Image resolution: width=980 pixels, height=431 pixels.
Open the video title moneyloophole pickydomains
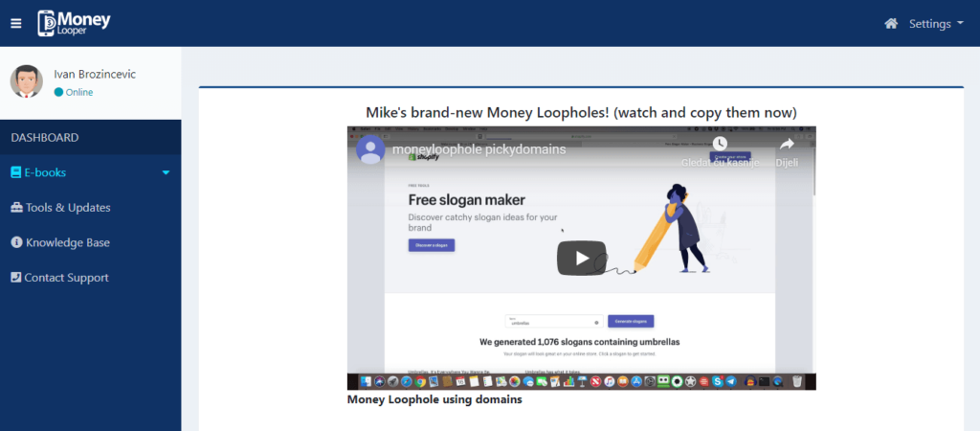(479, 149)
